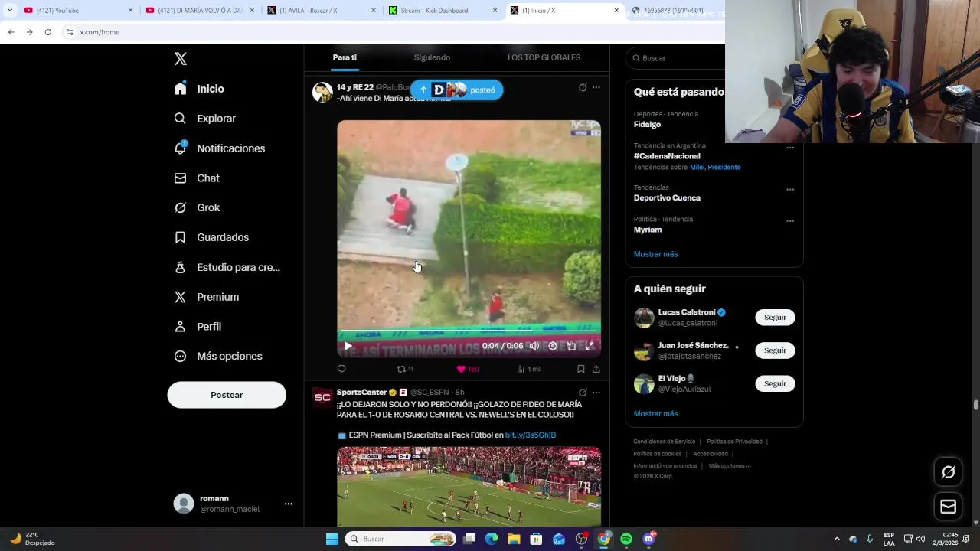Open video settings gear
Screen dimensions: 980x551
coord(553,346)
